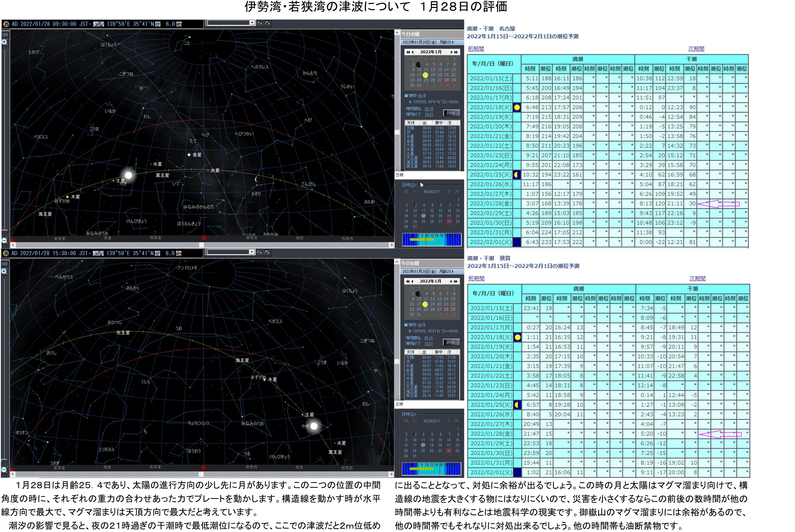Select day 28 in the 09:30 chart's 2022年1月 calendar
Screen dimensions: 795x532
pyautogui.click(x=446, y=80)
